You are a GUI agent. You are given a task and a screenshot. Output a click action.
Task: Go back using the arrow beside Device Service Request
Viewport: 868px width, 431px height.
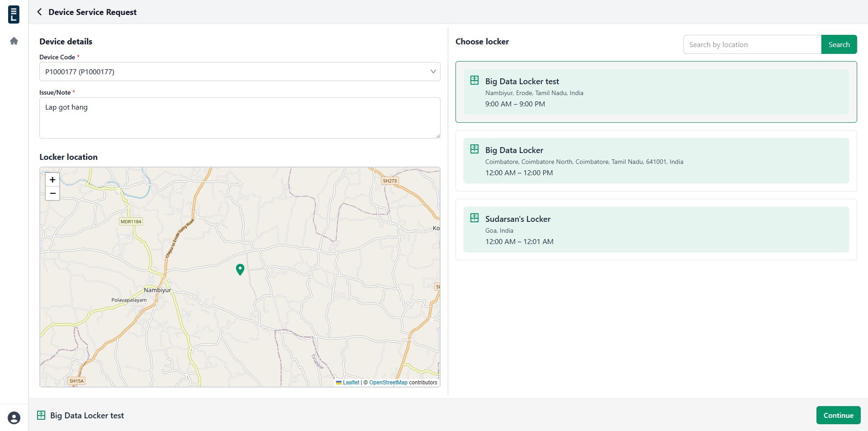[39, 12]
